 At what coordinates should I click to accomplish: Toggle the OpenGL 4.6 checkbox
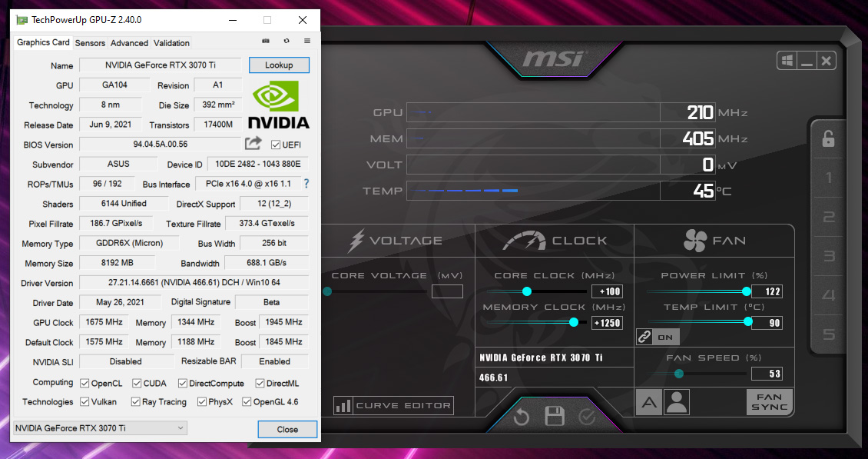tap(247, 402)
